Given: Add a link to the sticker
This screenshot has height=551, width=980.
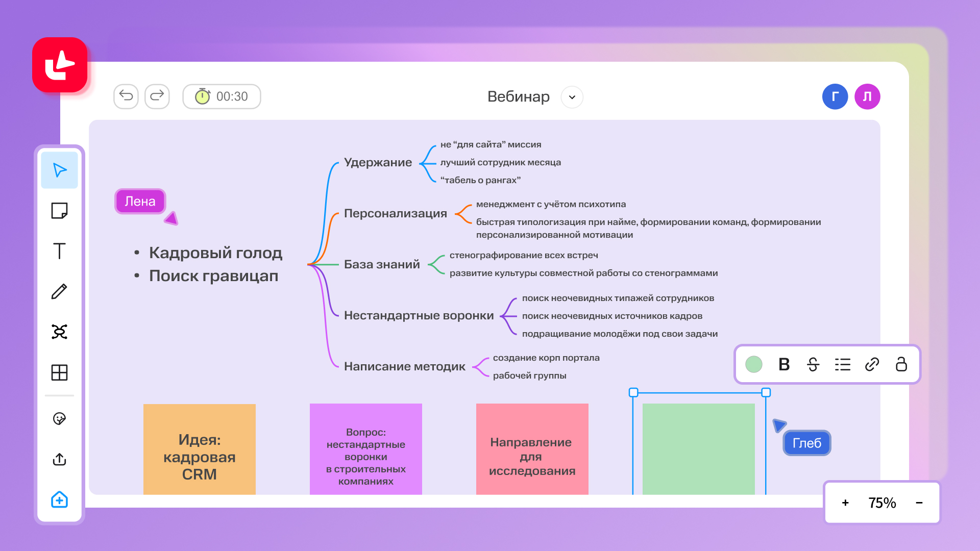Looking at the screenshot, I should 872,364.
